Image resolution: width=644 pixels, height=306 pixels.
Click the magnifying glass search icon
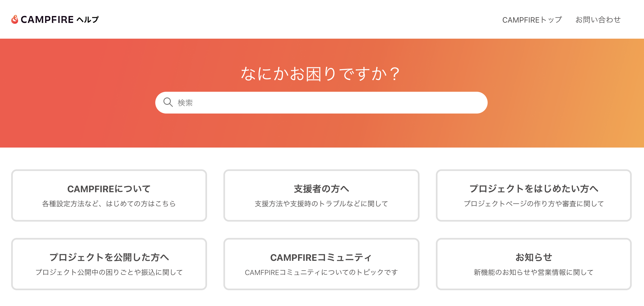pyautogui.click(x=168, y=102)
